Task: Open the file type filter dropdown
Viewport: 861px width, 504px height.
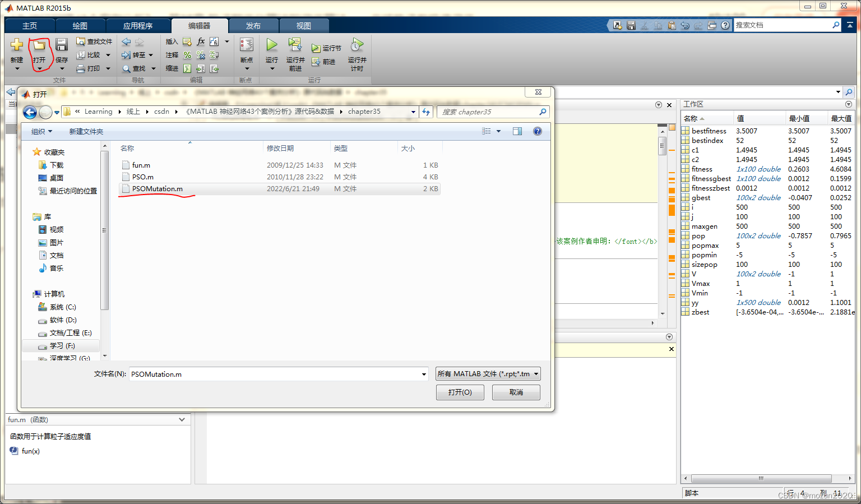Action: (x=488, y=374)
